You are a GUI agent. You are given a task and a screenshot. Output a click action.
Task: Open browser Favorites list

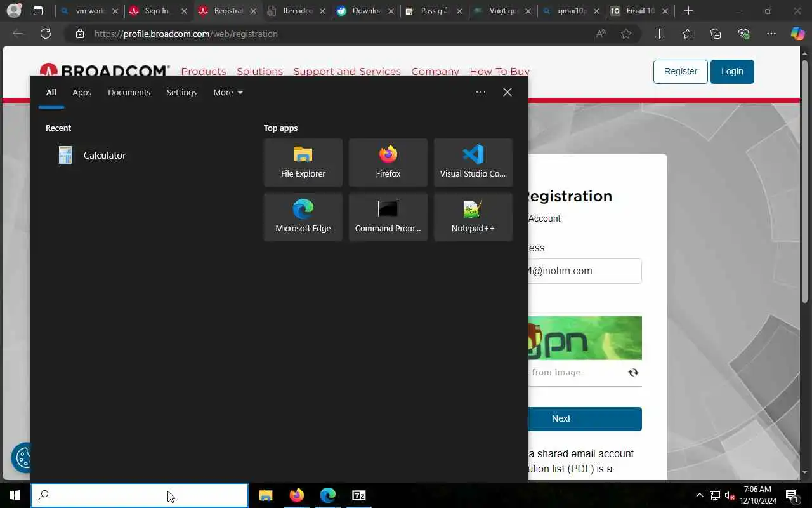(688, 34)
